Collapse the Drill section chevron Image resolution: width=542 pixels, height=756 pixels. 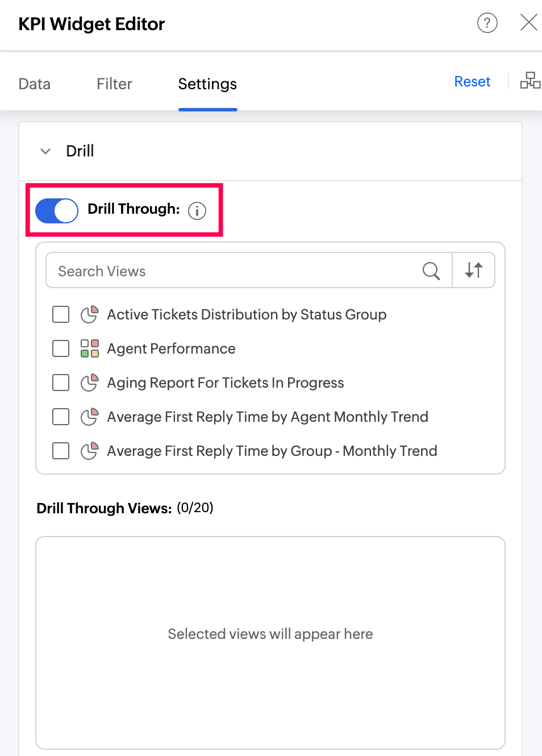pyautogui.click(x=45, y=151)
